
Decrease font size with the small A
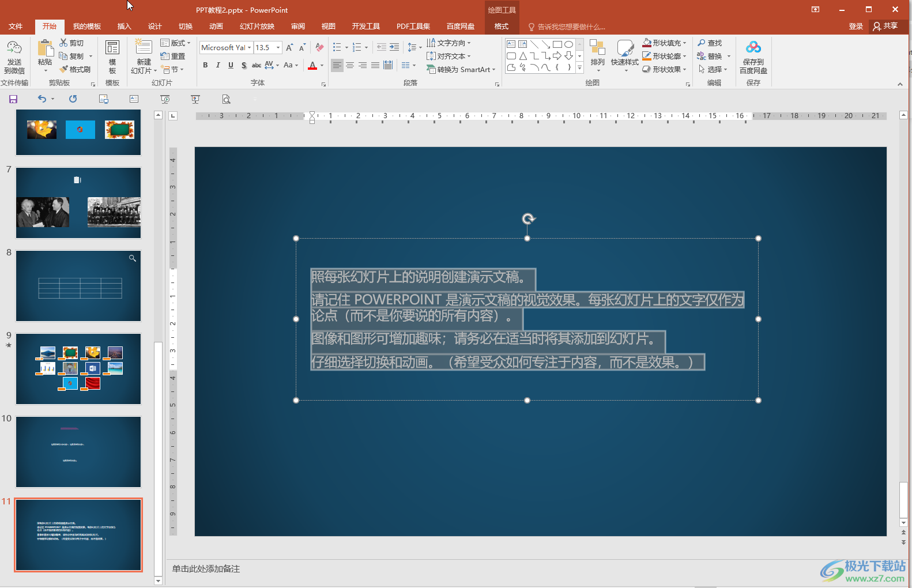tap(302, 48)
